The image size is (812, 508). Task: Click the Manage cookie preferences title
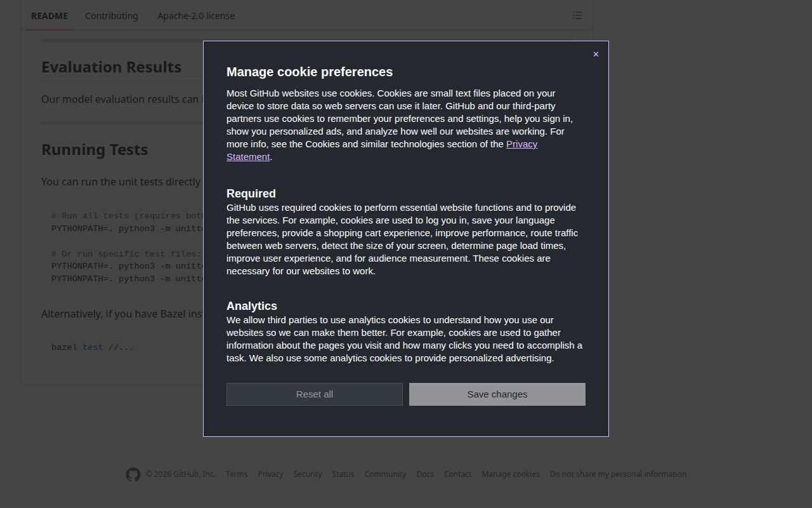click(310, 72)
